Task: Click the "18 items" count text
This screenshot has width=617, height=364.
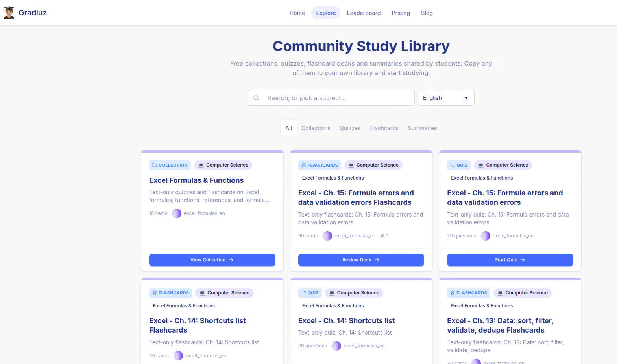Action: (x=158, y=213)
